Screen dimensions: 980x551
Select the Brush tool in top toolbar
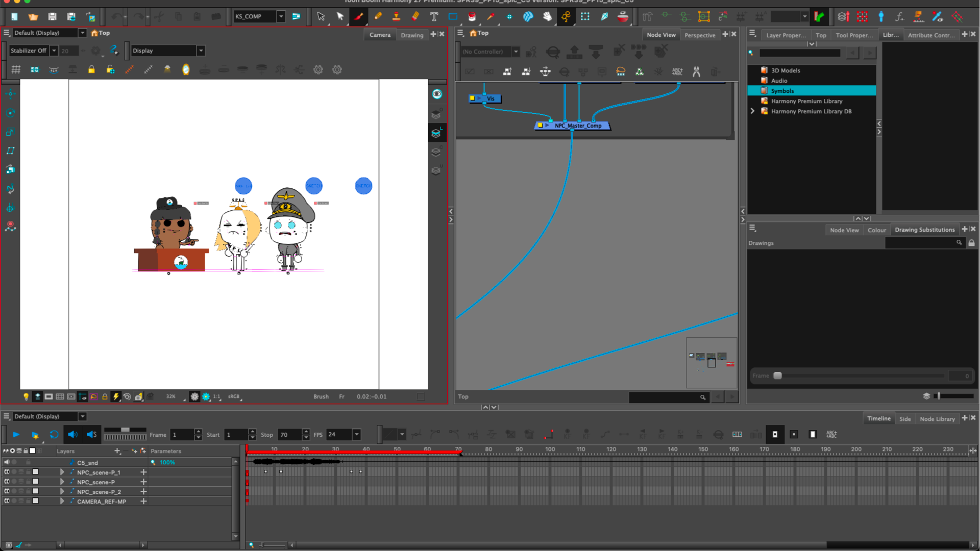coord(358,17)
